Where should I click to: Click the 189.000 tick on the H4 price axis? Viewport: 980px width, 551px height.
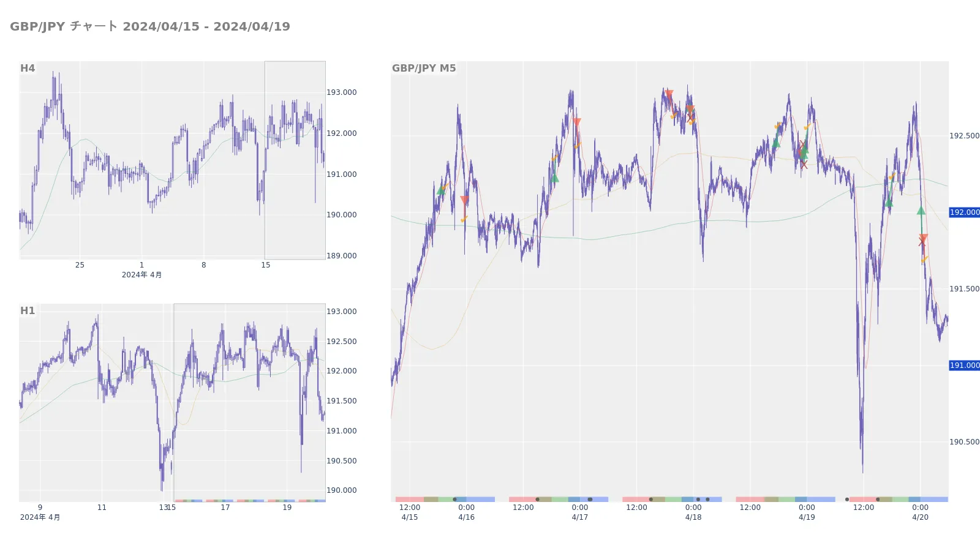click(x=341, y=256)
